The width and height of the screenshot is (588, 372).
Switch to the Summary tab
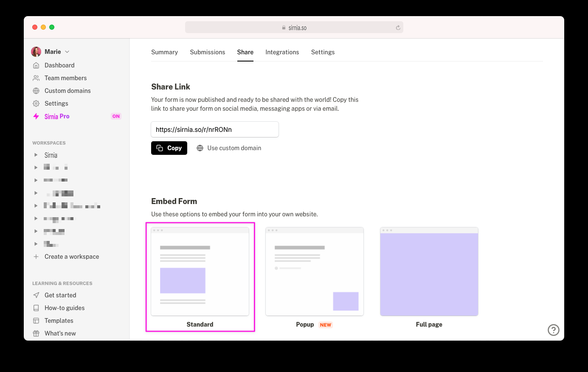(164, 52)
